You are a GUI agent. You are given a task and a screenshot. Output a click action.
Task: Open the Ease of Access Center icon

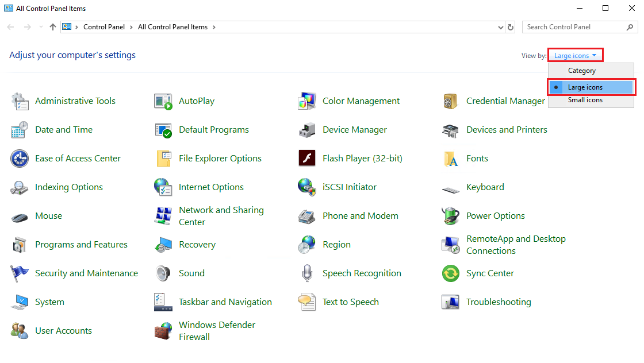pyautogui.click(x=20, y=159)
